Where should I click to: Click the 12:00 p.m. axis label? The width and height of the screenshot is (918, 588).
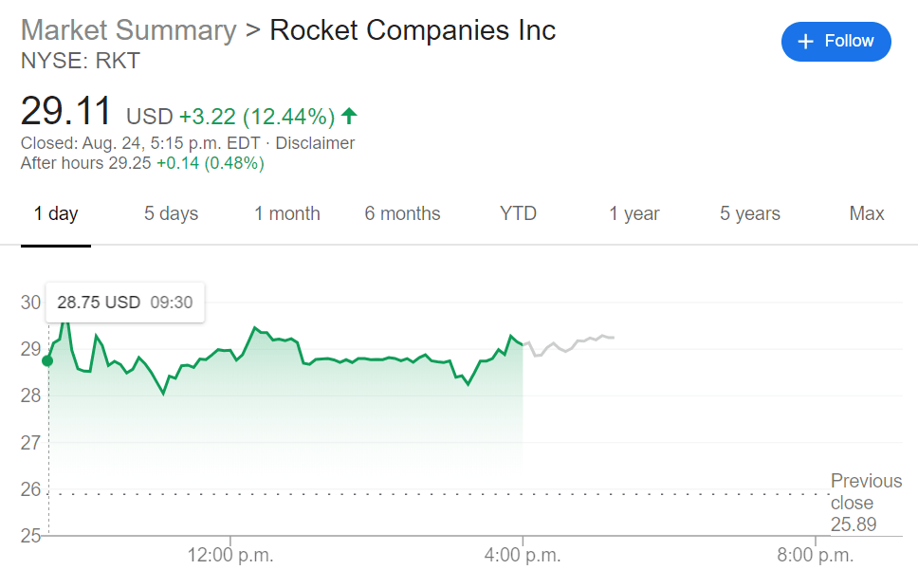pyautogui.click(x=230, y=556)
